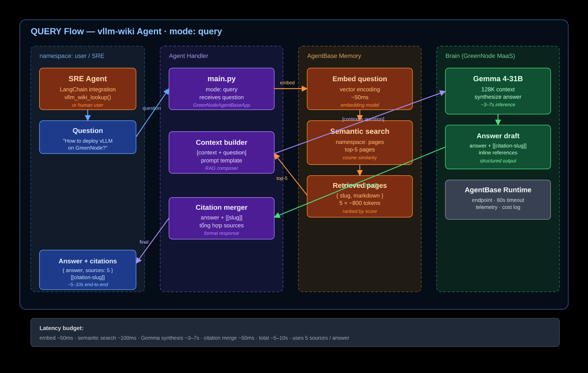The image size is (588, 373).
Task: Click the Retrieved pages node
Action: click(360, 196)
